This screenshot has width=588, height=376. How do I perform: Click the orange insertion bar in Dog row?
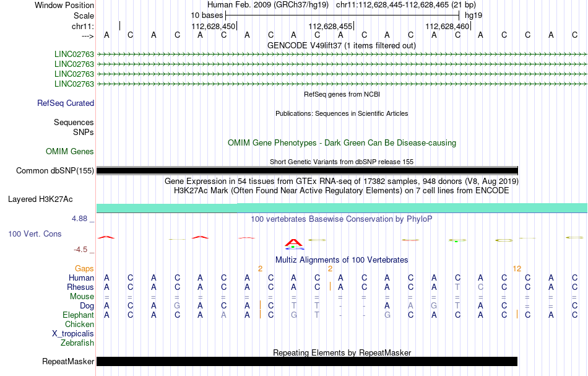[x=260, y=305]
